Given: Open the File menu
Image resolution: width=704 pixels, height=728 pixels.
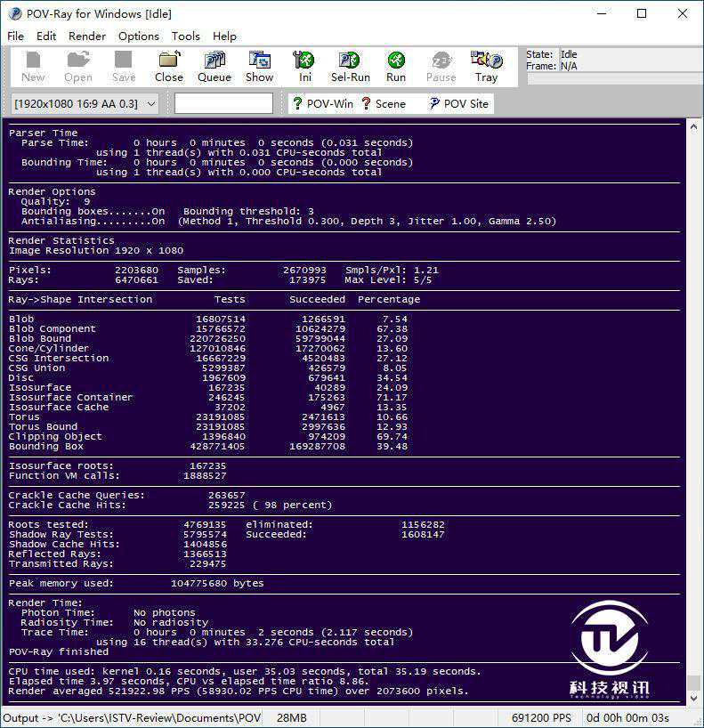Looking at the screenshot, I should [x=16, y=36].
